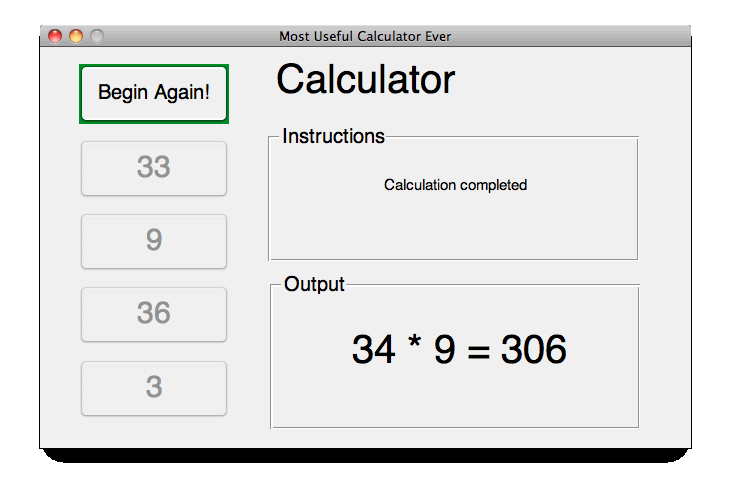Image resolution: width=731 pixels, height=503 pixels.
Task: Click the equals sign in the output equation
Action: click(478, 351)
